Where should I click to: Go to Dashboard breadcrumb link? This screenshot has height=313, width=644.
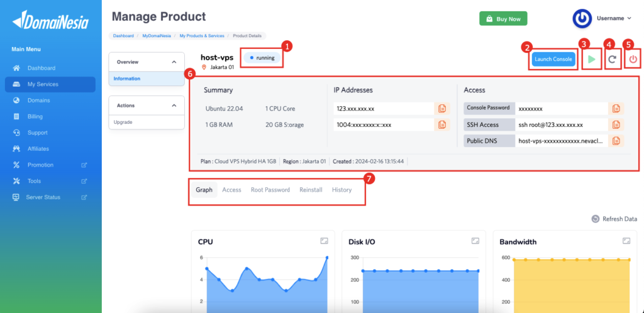[124, 36]
